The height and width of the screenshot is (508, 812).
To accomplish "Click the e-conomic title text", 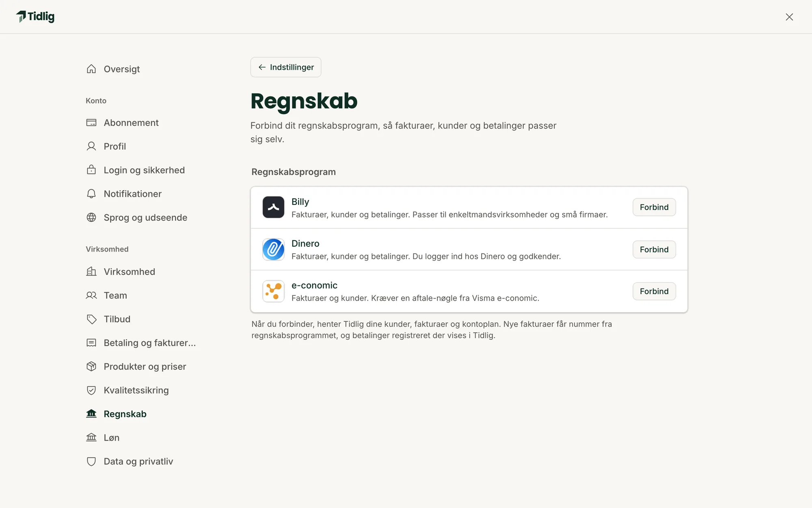I will (x=314, y=285).
